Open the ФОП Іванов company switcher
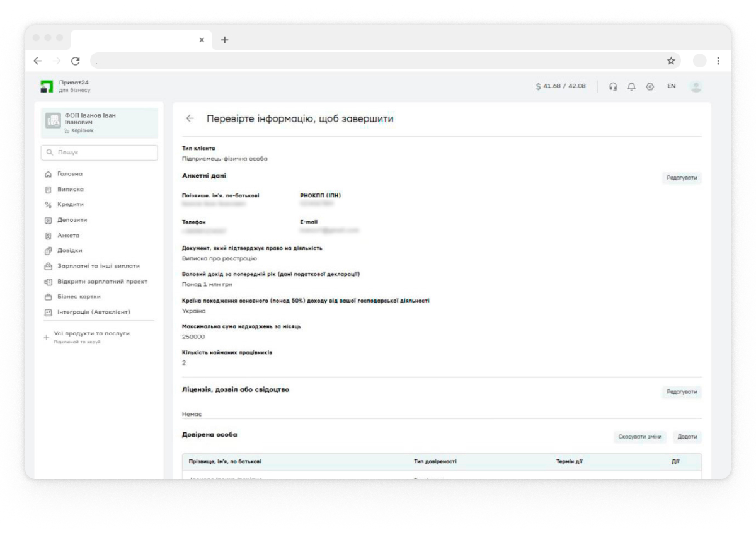The width and height of the screenshot is (756, 542). pyautogui.click(x=98, y=123)
